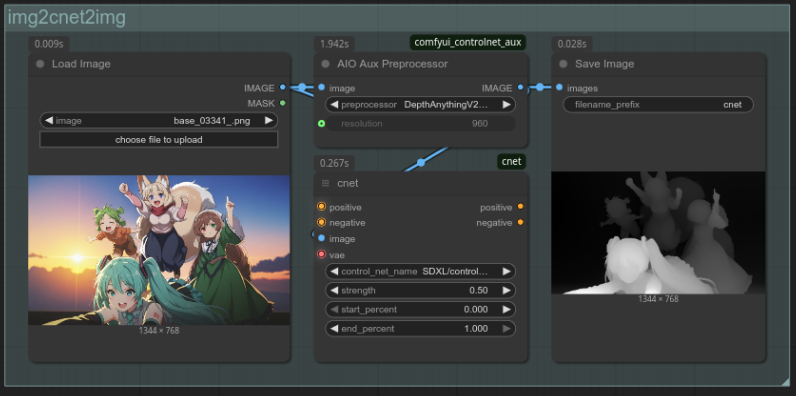Open the image file dropdown base_03341_.png
796x396 pixels.
[x=159, y=121]
